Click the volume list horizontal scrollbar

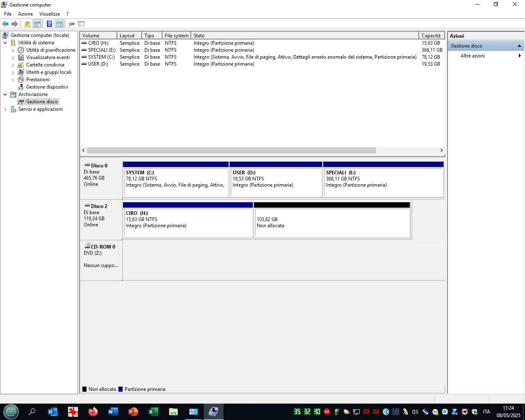pos(231,151)
